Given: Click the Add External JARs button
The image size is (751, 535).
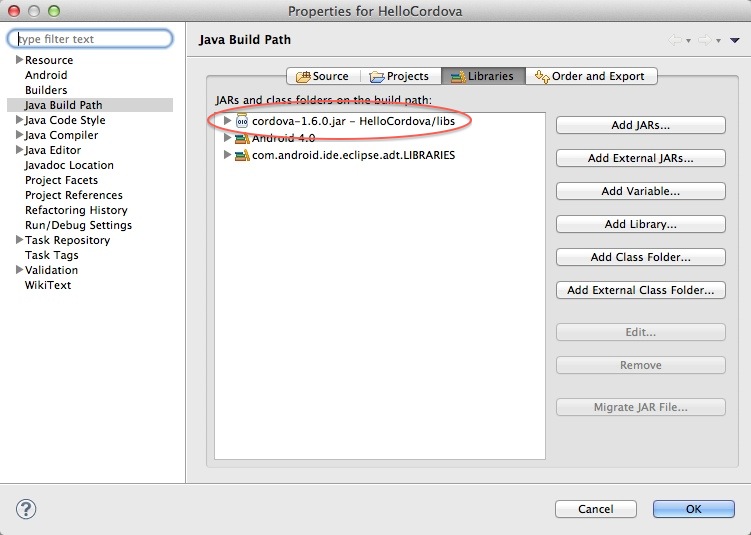Looking at the screenshot, I should point(640,158).
